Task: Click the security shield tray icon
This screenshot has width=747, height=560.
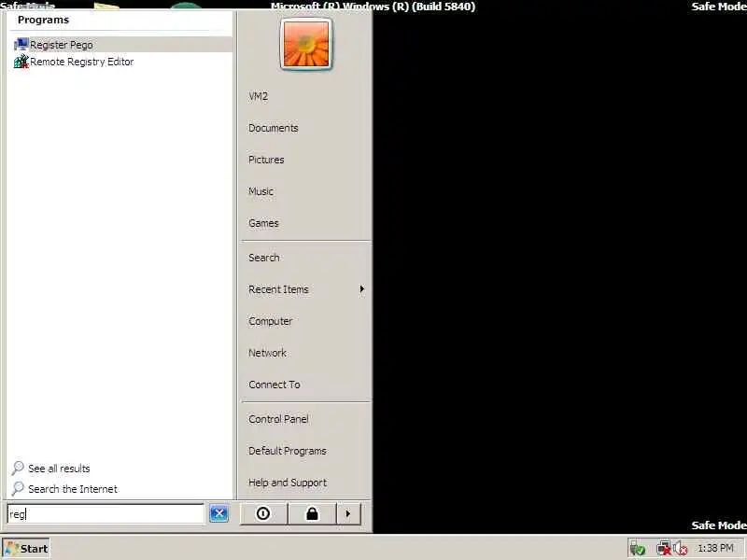Action: coord(638,549)
